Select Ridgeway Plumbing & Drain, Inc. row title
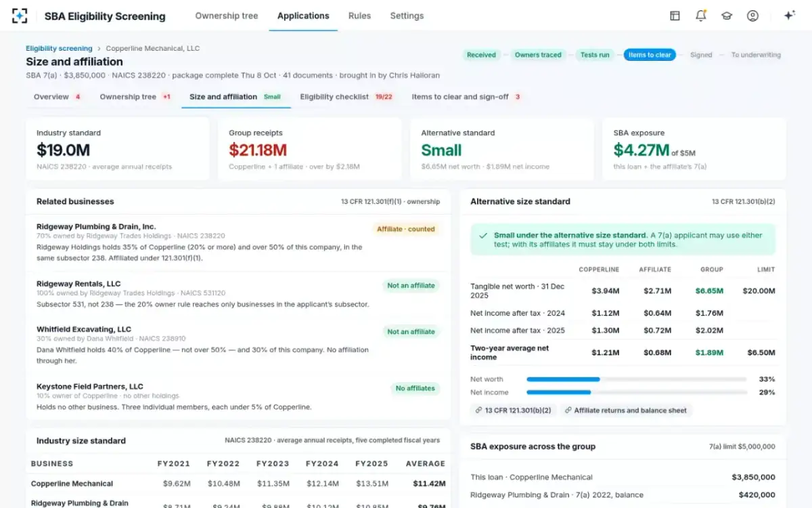The width and height of the screenshot is (812, 508). click(96, 226)
